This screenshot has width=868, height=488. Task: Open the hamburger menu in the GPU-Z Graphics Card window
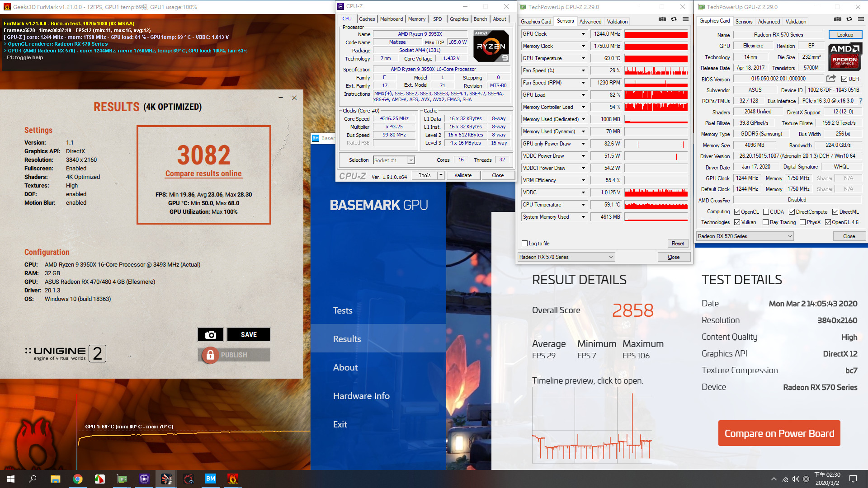tap(861, 19)
